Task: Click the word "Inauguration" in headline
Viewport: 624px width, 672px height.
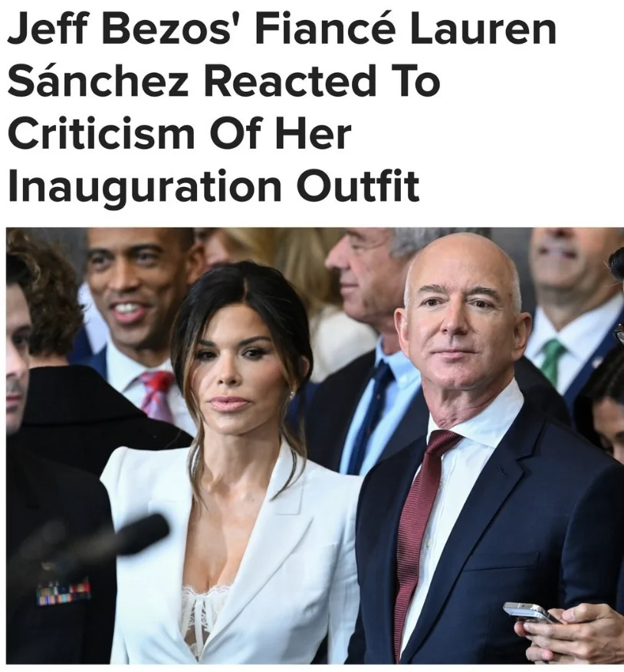Action: coord(144,186)
